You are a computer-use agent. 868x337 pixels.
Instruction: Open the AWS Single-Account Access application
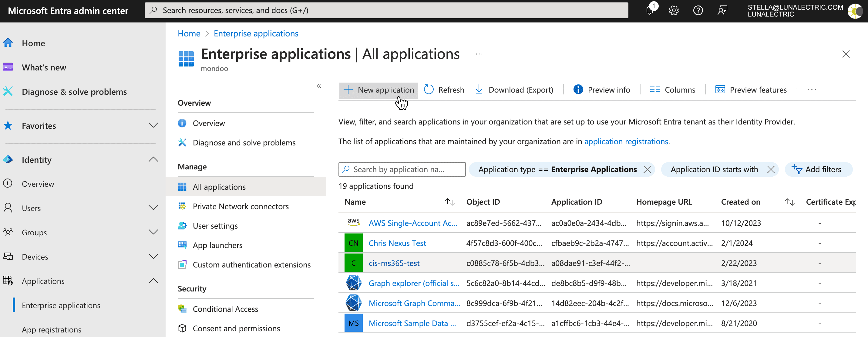[412, 223]
